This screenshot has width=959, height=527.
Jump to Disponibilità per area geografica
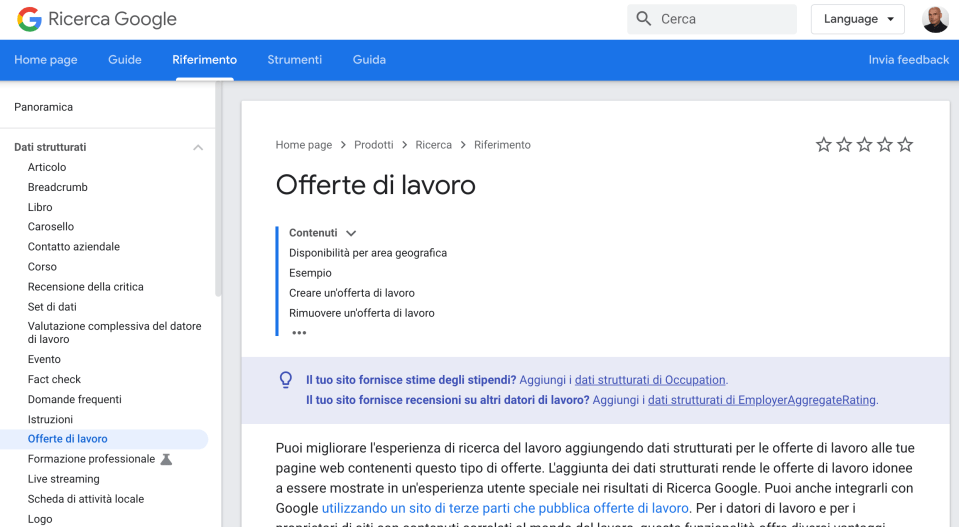[368, 253]
